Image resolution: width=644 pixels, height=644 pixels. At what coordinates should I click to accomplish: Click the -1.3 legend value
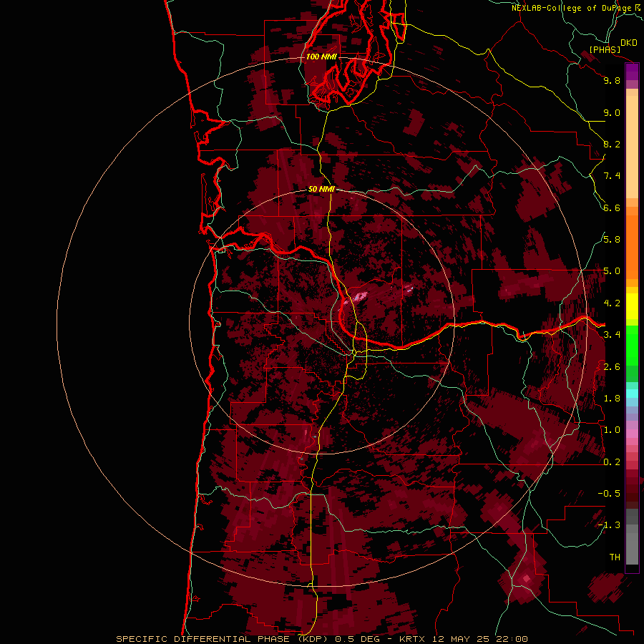(609, 525)
